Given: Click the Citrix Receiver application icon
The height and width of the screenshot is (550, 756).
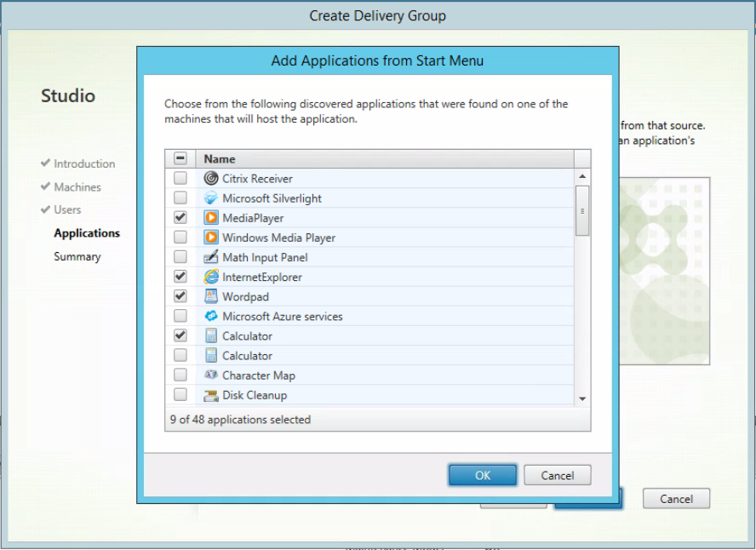Looking at the screenshot, I should point(210,178).
